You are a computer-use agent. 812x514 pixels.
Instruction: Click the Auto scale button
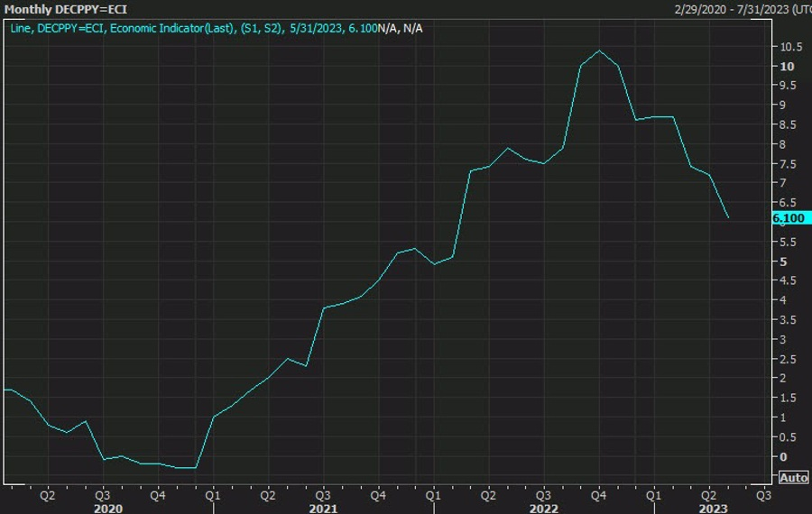point(792,477)
